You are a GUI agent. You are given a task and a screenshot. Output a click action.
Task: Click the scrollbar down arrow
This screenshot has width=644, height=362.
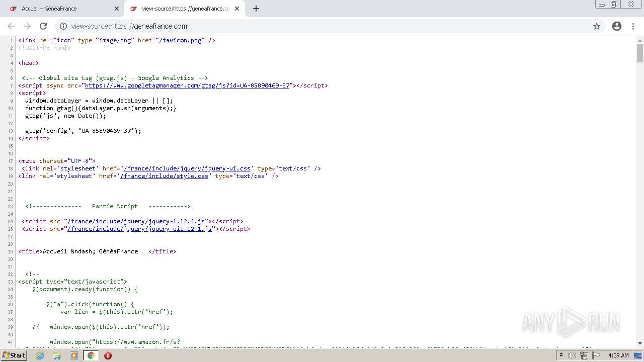coord(640,343)
